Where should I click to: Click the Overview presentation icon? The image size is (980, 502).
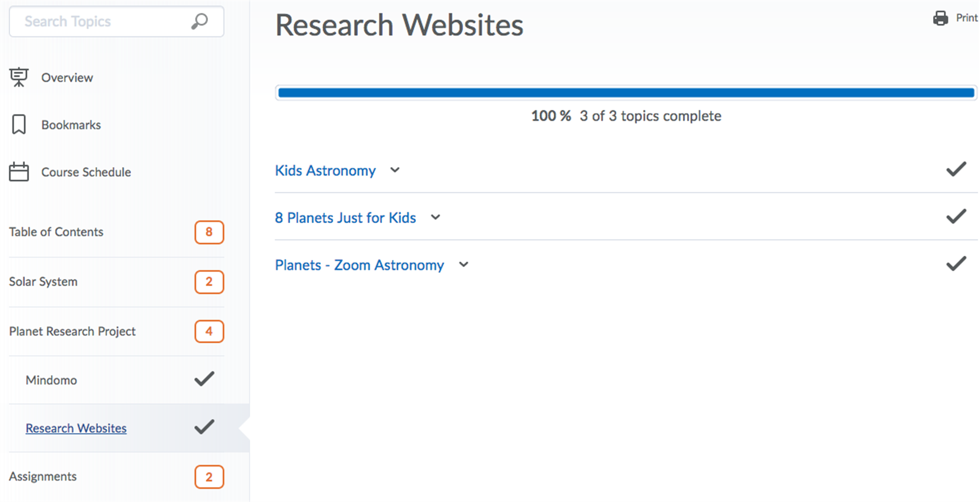[18, 77]
